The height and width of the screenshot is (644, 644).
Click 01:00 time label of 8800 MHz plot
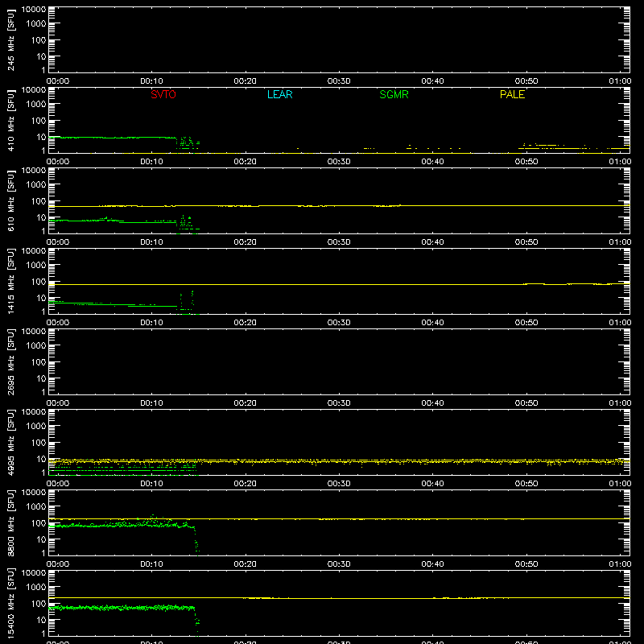click(x=620, y=564)
